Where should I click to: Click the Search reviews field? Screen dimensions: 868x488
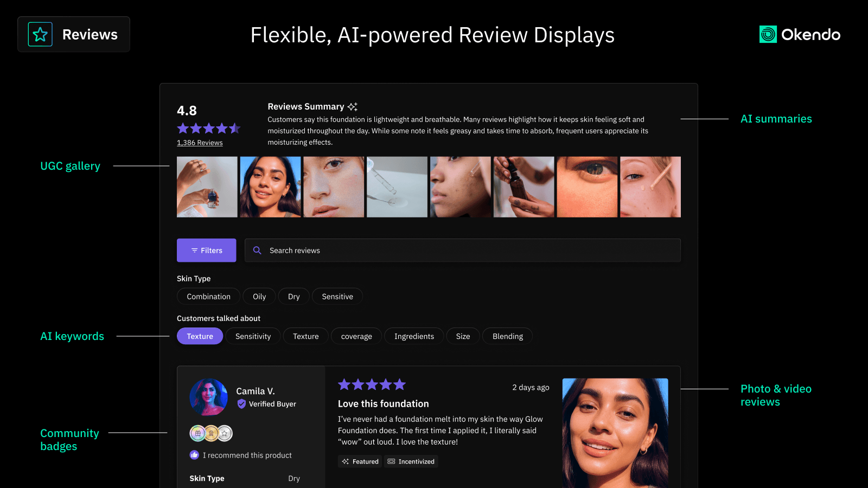[463, 251]
